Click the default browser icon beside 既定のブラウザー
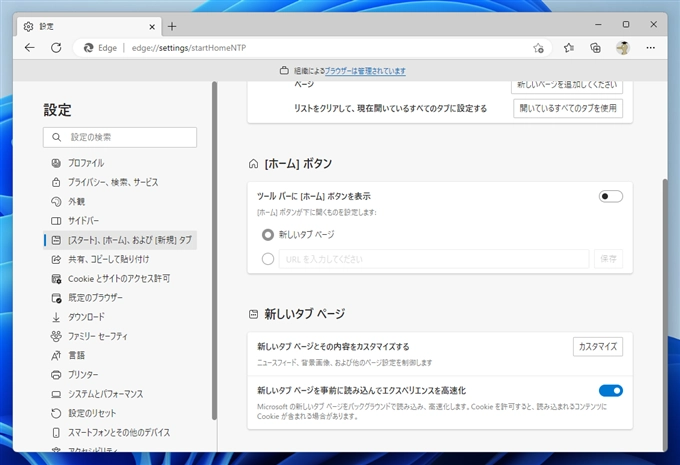The width and height of the screenshot is (680, 465). (56, 298)
